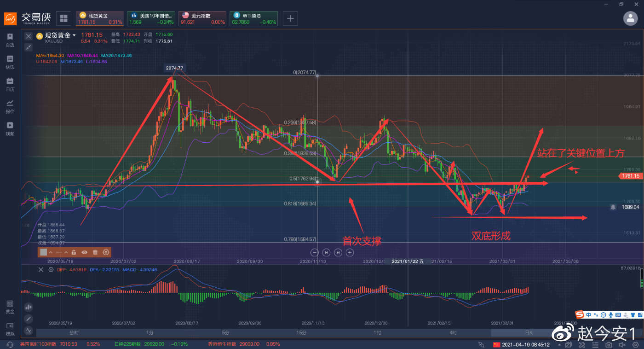The image size is (644, 349).
Task: Toggle drawing lock in orange toolbar
Action: point(73,252)
